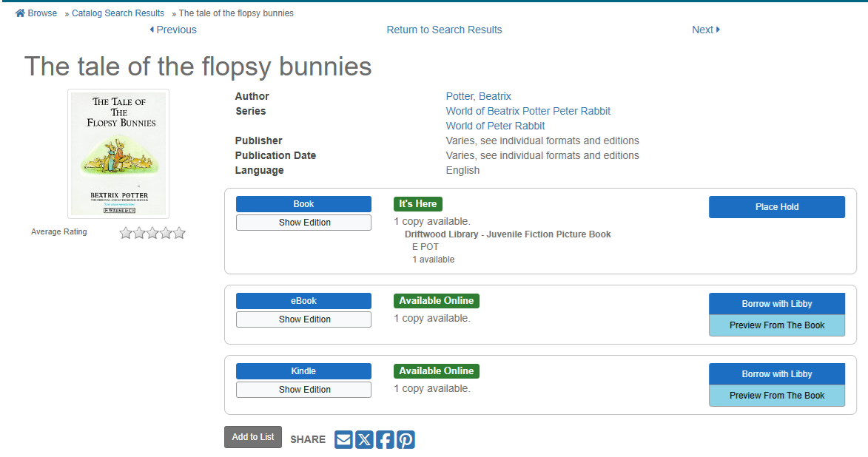
Task: Place a hold on the book
Action: coord(776,207)
